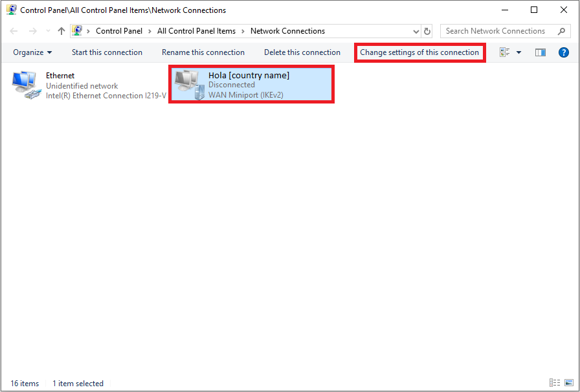Click Start this connection
580x392 pixels.
coord(107,52)
